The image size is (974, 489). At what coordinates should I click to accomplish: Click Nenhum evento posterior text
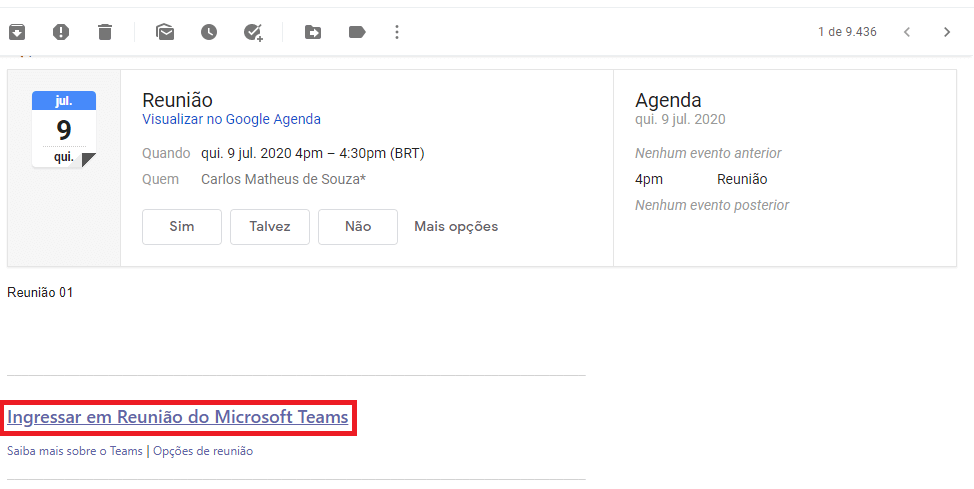pyautogui.click(x=712, y=206)
